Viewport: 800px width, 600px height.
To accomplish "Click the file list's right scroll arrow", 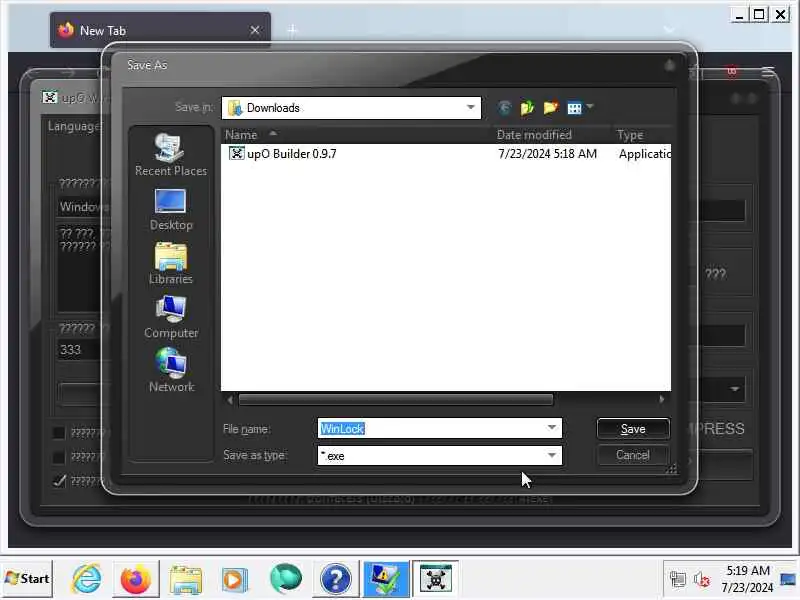I will point(662,399).
